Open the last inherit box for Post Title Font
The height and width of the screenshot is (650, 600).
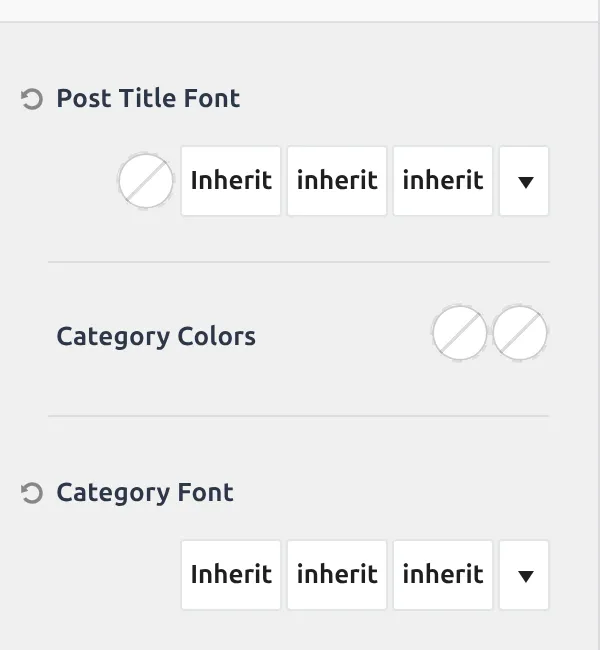point(443,181)
